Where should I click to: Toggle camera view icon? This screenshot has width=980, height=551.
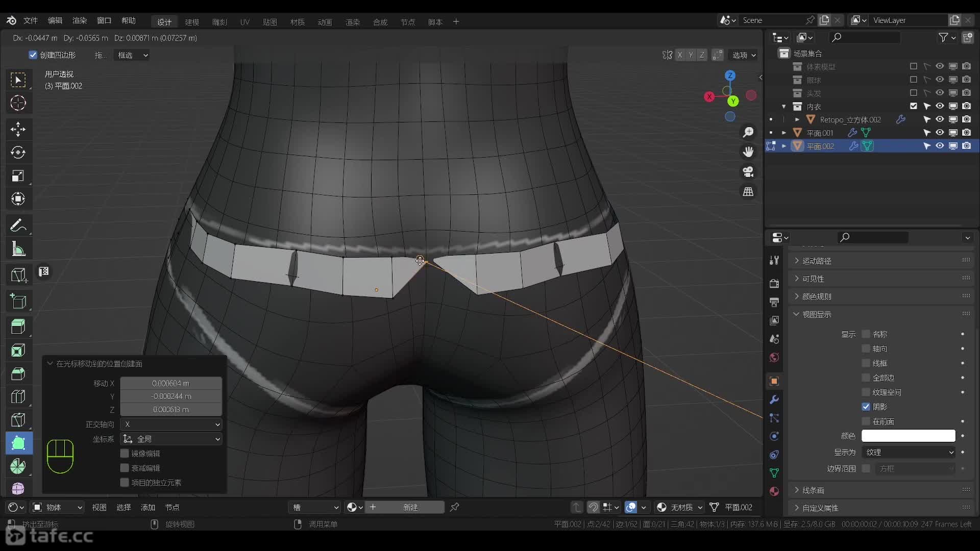[x=748, y=172]
